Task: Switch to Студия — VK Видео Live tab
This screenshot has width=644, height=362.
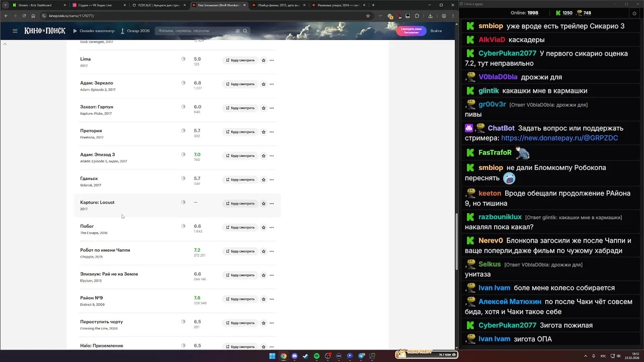Action: coord(99,5)
